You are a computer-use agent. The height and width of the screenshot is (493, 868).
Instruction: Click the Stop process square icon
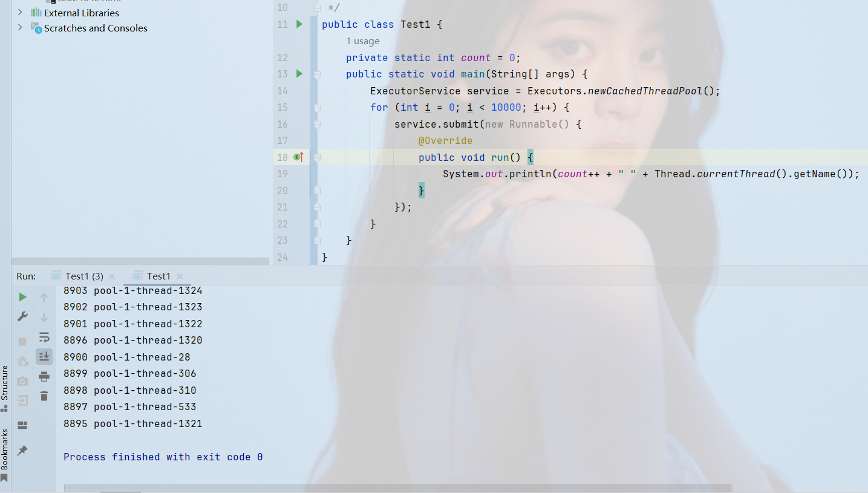[x=22, y=342]
